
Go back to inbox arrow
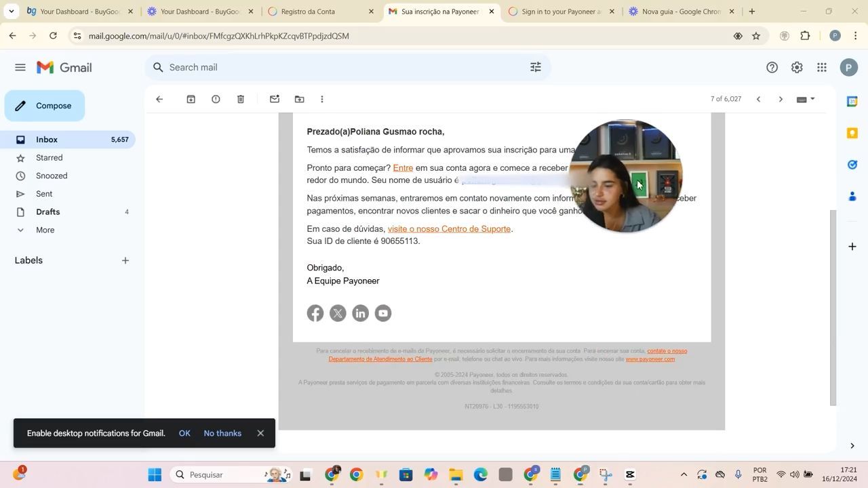[x=159, y=99]
